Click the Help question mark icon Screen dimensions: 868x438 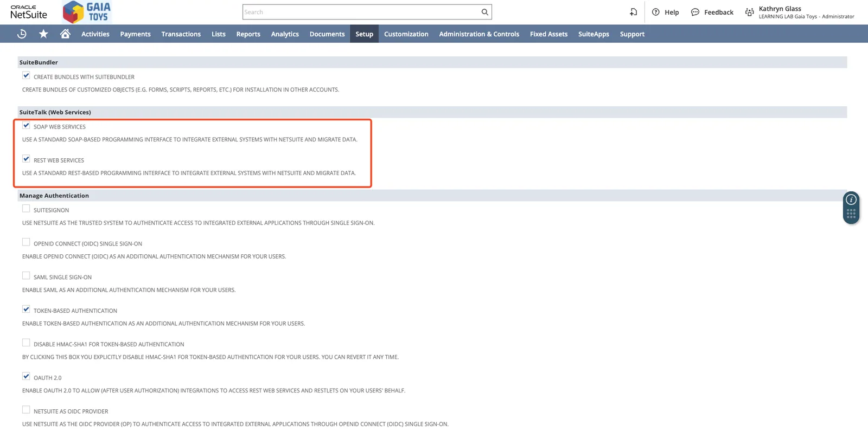click(x=655, y=12)
